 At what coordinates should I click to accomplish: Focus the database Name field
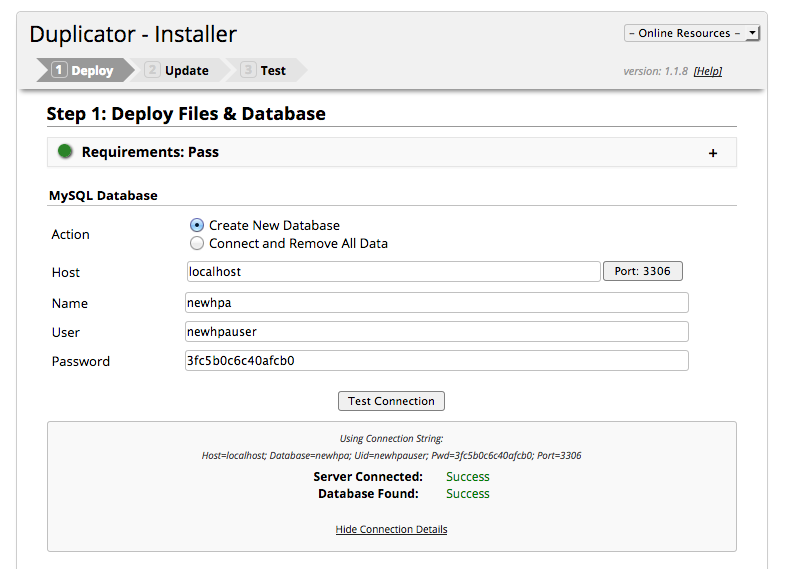pyautogui.click(x=437, y=303)
